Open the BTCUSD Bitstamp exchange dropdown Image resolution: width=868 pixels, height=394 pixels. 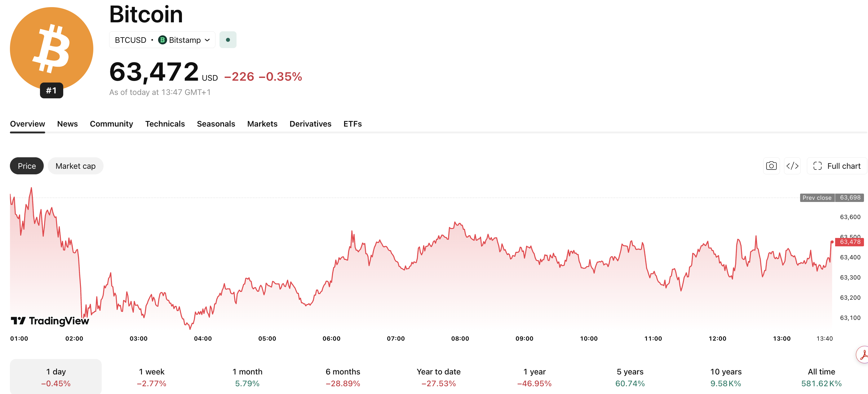[x=162, y=40]
